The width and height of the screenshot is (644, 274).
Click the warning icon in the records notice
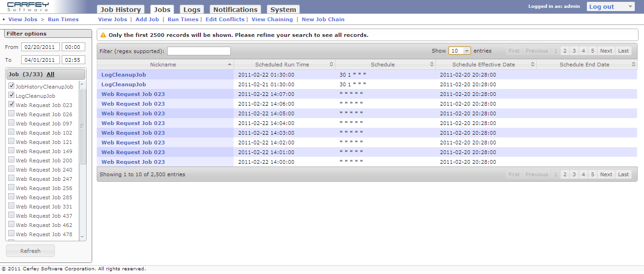(103, 35)
